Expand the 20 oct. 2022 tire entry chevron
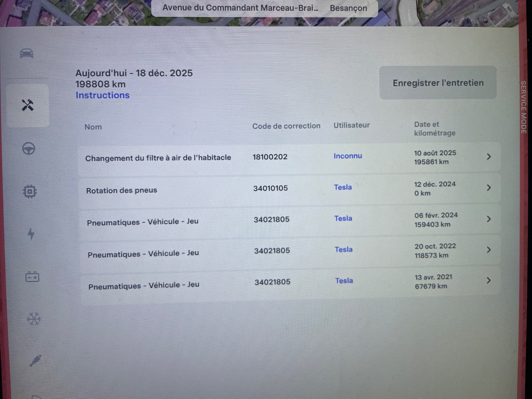This screenshot has width=532, height=399. pos(488,250)
